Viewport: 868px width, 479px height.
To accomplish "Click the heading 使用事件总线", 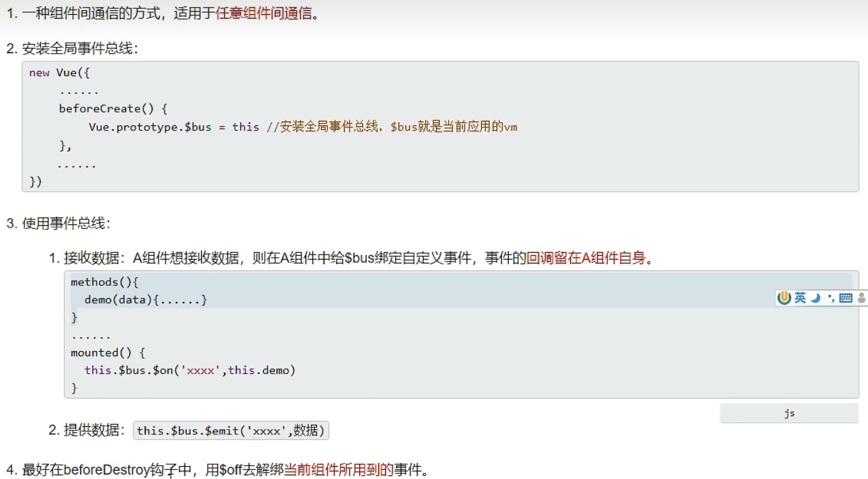I will click(66, 224).
